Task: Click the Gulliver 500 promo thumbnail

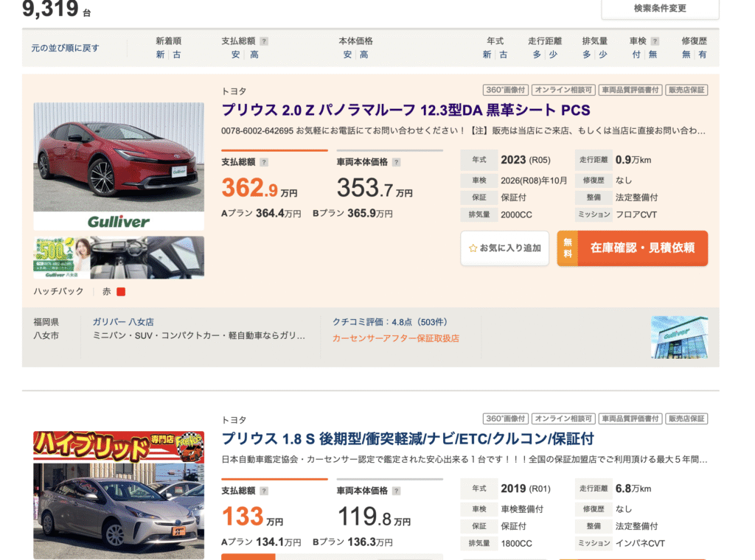Action: click(x=62, y=257)
